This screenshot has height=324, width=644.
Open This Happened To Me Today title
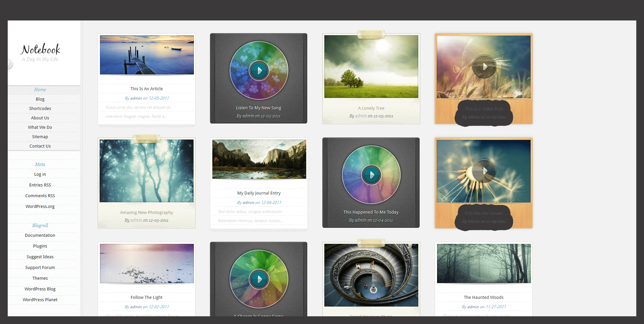click(371, 212)
